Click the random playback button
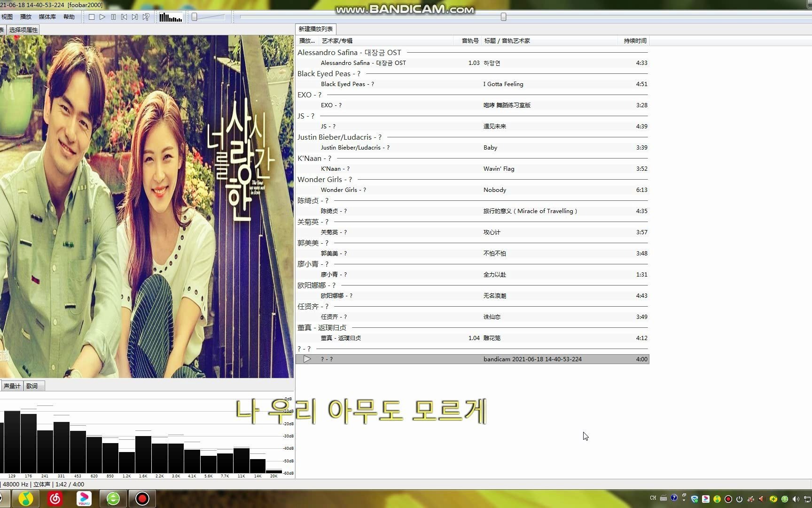Viewport: 812px width, 508px height. tap(146, 17)
